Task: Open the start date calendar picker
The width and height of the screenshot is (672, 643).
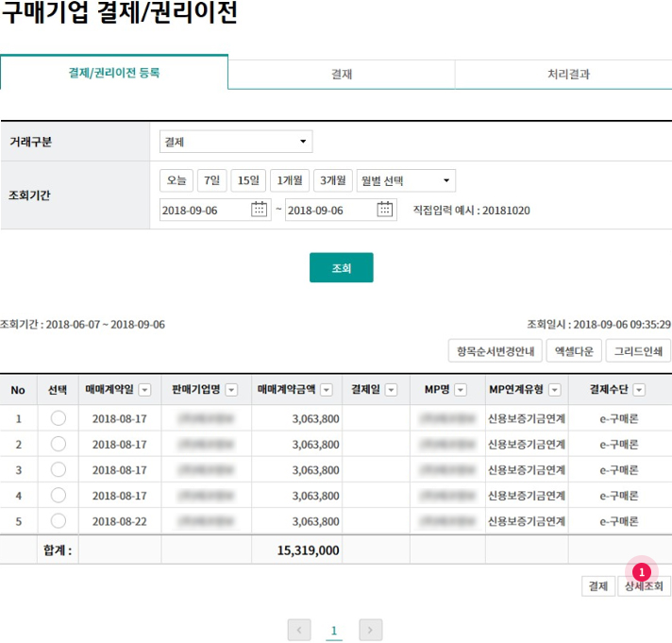Action: coord(260,210)
